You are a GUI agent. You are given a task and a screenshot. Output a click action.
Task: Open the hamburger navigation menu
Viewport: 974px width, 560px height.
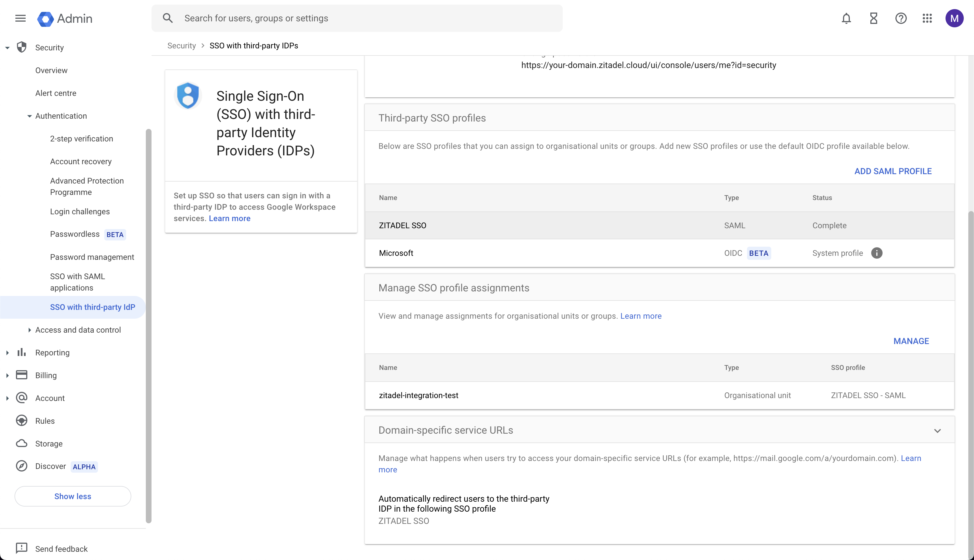tap(20, 18)
